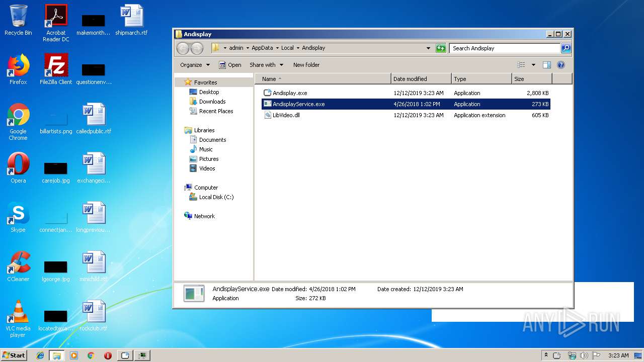This screenshot has width=644, height=362.
Task: Select the LibVideo.dll file
Action: coord(286,115)
